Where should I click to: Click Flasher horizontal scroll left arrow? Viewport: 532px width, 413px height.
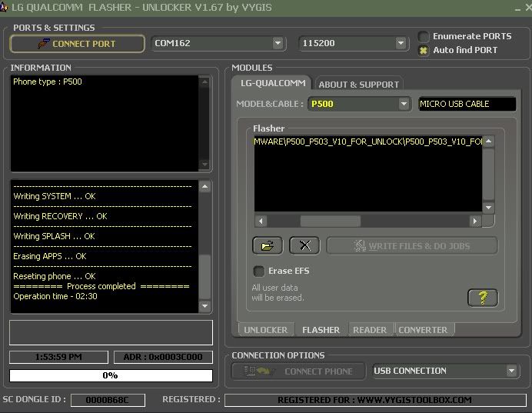pos(261,221)
